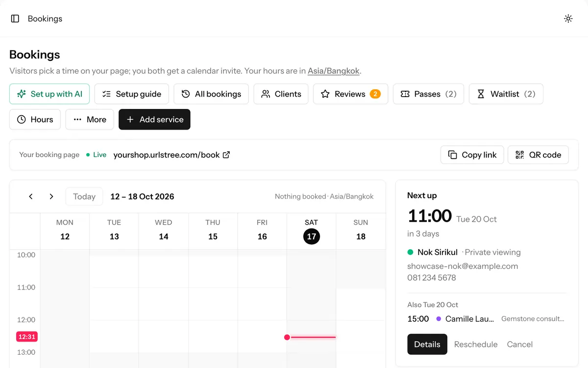The height and width of the screenshot is (368, 588).
Task: View All bookings
Action: click(211, 94)
